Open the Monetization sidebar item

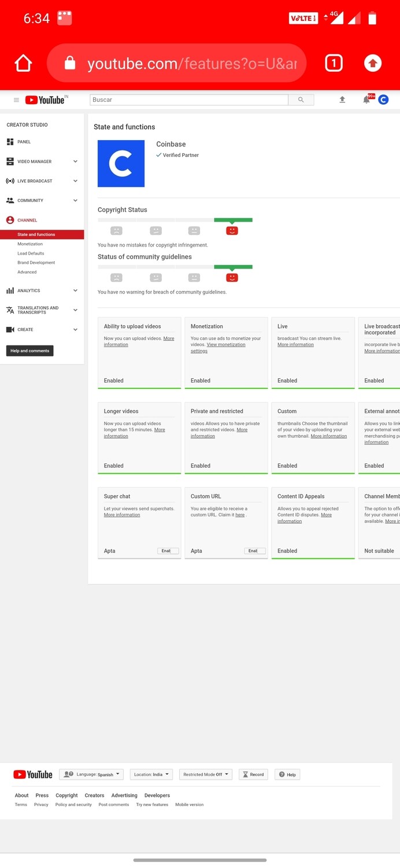coord(30,244)
